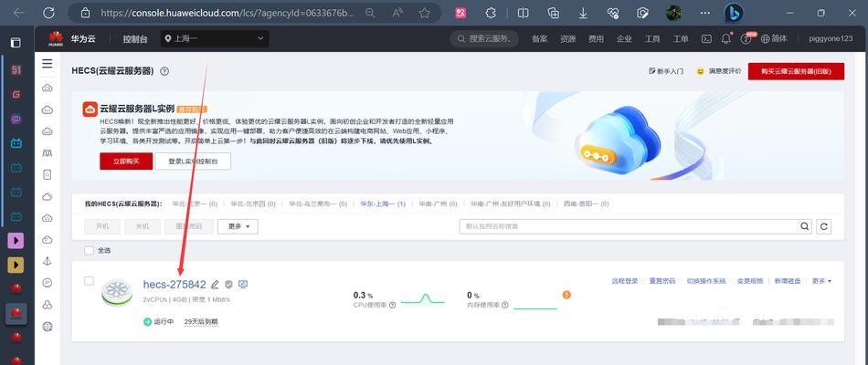Open browser split screen icon

pos(524,13)
